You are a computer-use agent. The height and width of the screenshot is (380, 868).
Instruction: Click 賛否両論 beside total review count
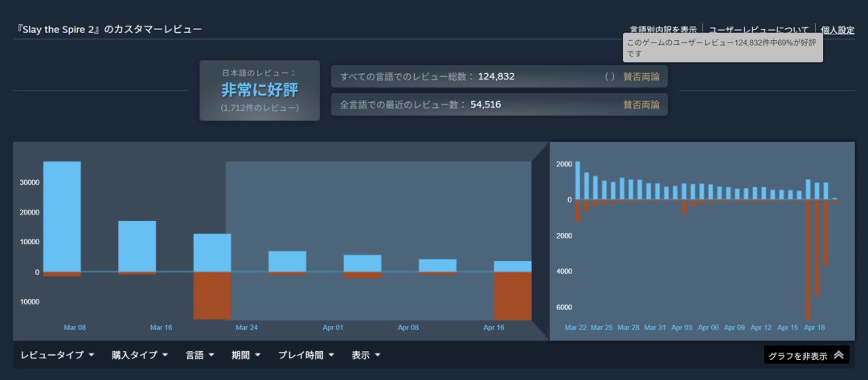(x=641, y=77)
